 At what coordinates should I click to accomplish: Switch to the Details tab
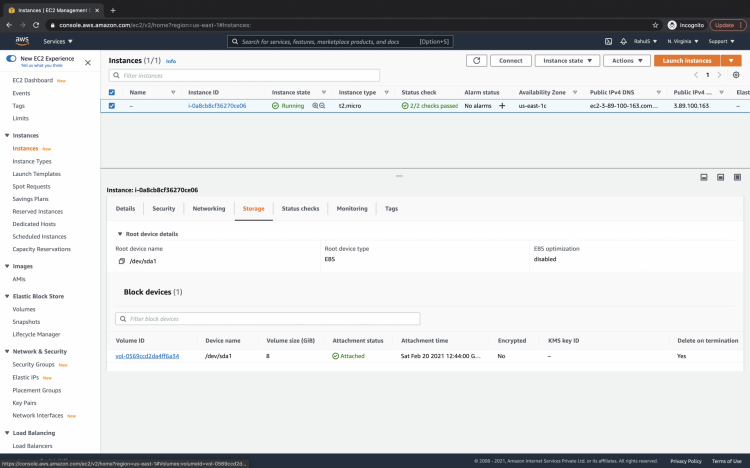click(x=125, y=209)
